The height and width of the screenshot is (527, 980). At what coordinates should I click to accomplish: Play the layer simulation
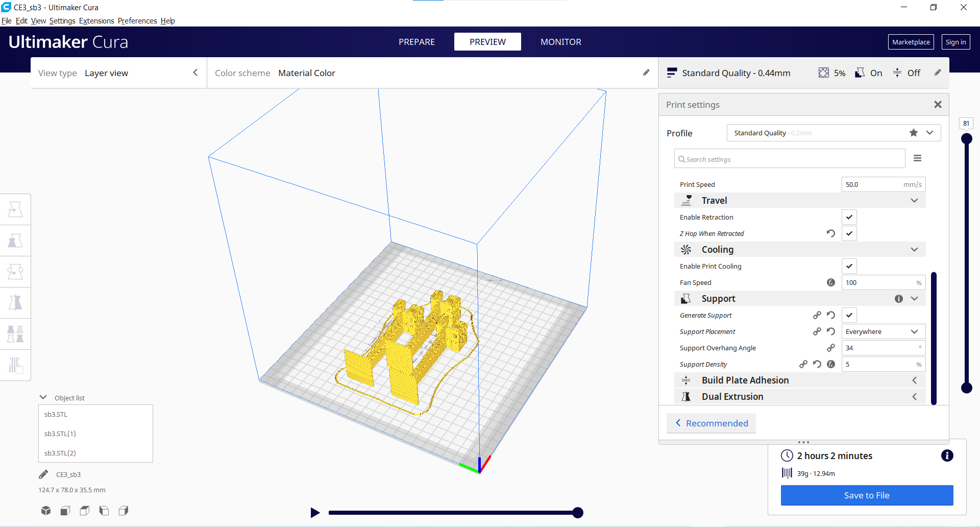tap(315, 513)
